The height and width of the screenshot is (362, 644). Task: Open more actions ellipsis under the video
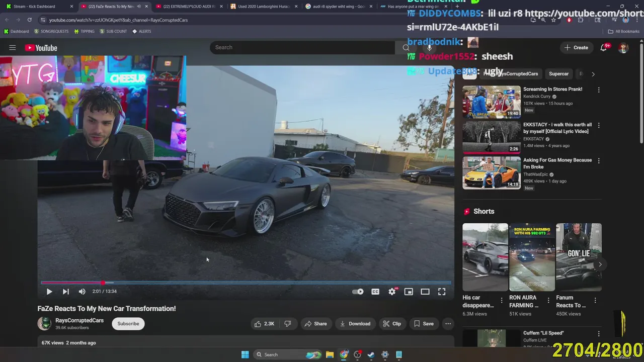click(448, 324)
